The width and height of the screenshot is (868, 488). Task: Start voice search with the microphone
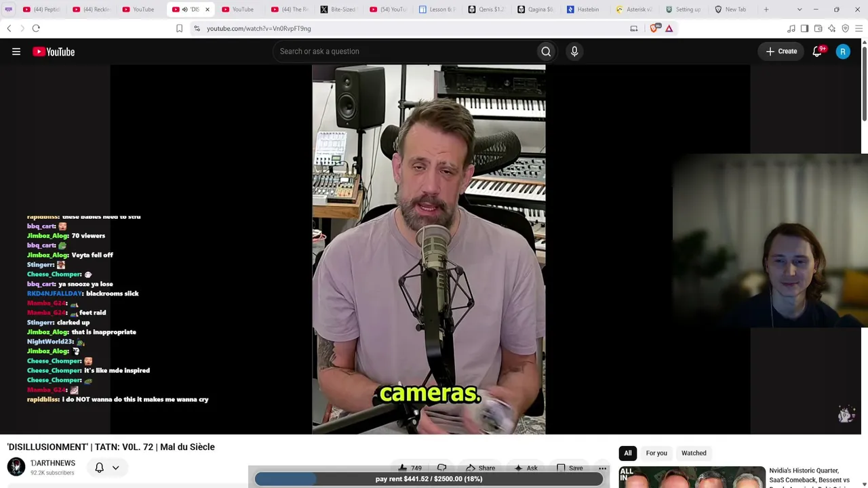pyautogui.click(x=574, y=52)
